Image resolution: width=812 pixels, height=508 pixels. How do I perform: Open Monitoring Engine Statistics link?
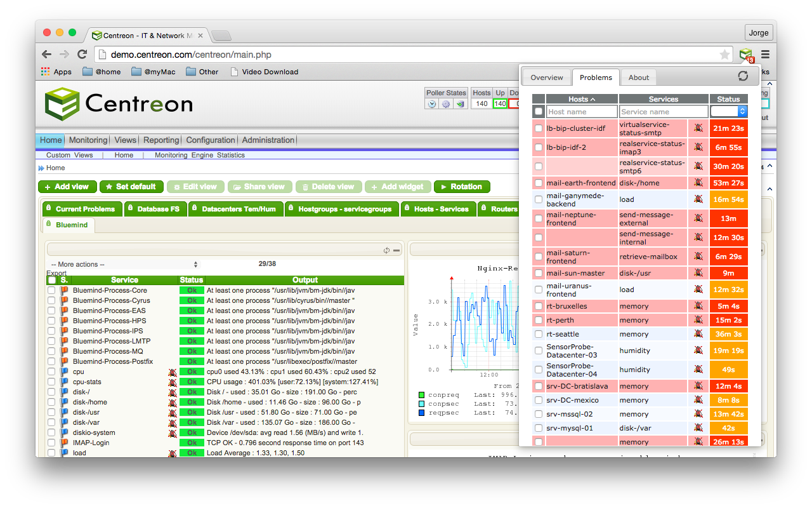coord(199,155)
